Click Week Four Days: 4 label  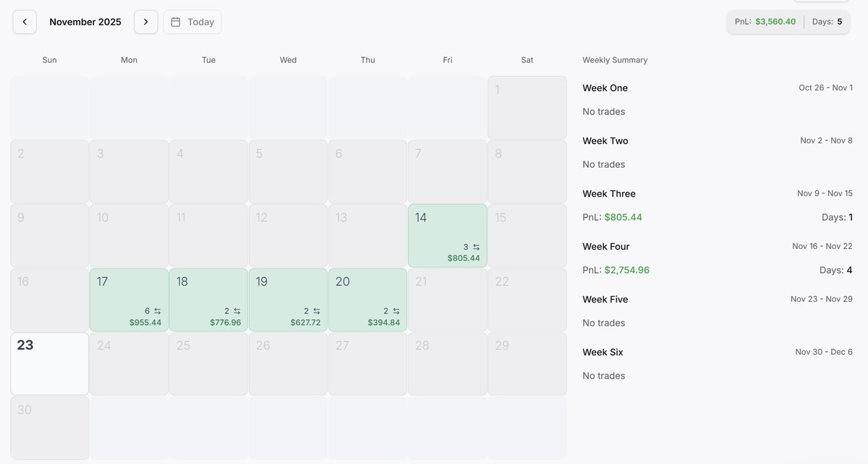pyautogui.click(x=837, y=270)
